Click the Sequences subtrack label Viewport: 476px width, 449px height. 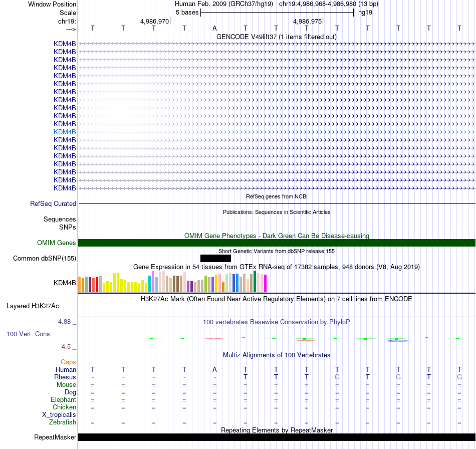pos(60,219)
